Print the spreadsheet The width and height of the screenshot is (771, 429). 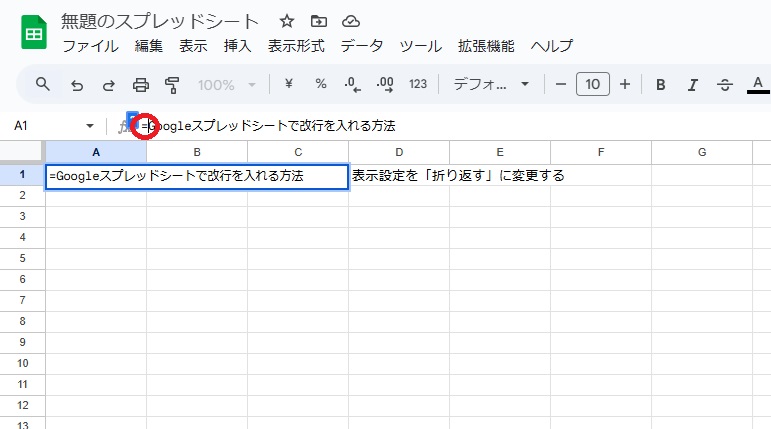pos(141,85)
